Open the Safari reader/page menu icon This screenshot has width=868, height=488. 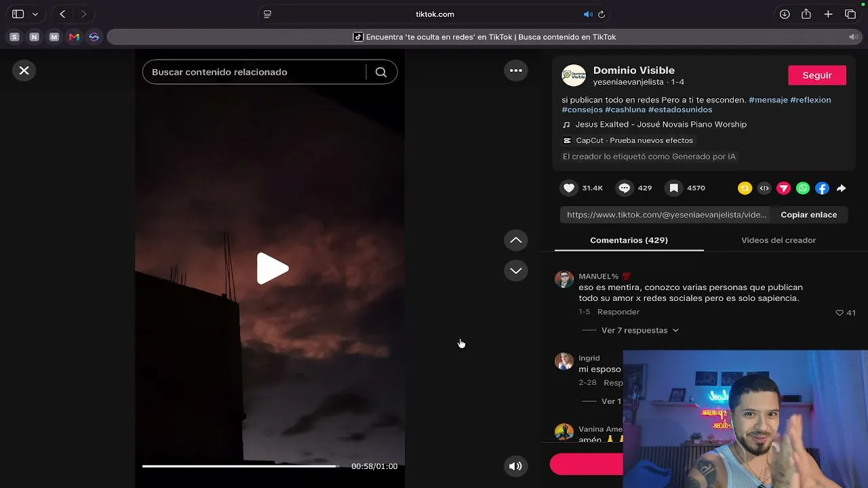tap(267, 14)
